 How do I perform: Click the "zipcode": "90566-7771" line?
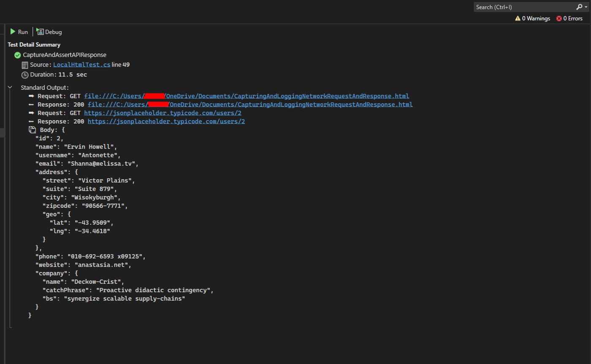point(85,206)
